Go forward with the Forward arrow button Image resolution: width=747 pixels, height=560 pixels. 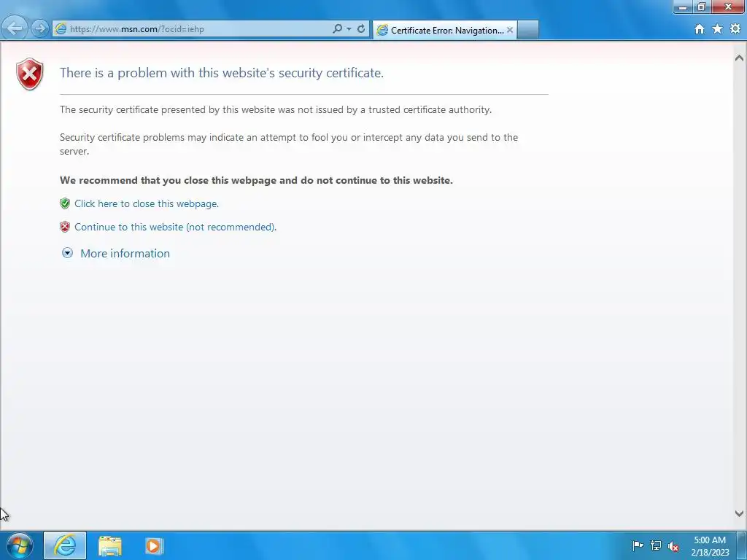(x=40, y=28)
